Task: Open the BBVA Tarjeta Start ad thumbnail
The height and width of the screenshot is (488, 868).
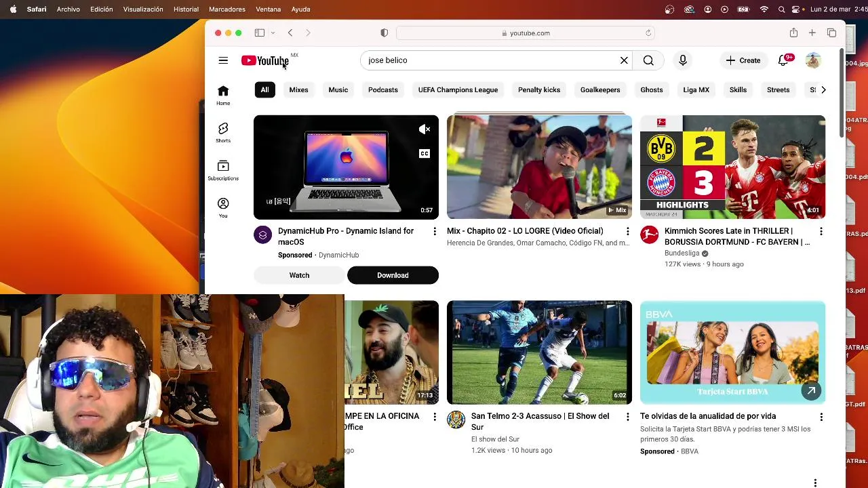Action: (732, 352)
